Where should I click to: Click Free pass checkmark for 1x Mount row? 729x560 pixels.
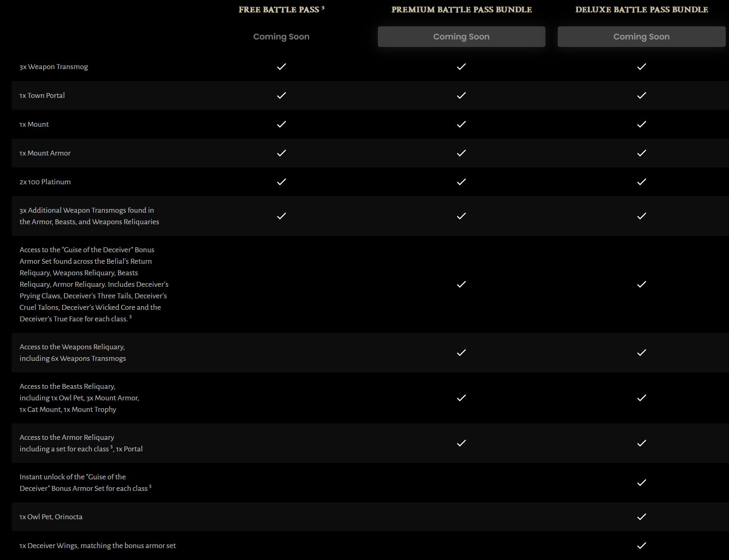pos(282,124)
